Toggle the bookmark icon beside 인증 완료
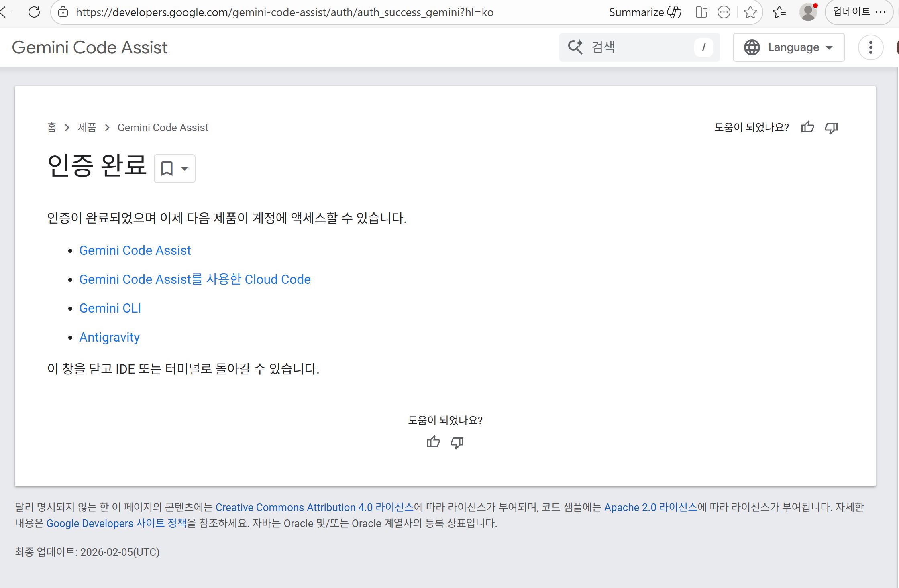Screen dimensions: 899x588 (167, 169)
